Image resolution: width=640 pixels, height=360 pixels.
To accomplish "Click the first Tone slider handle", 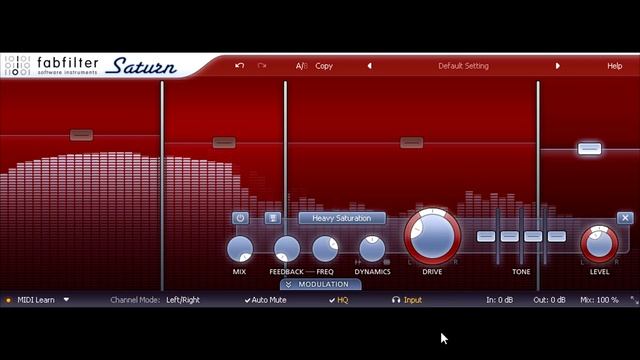I will click(x=486, y=236).
